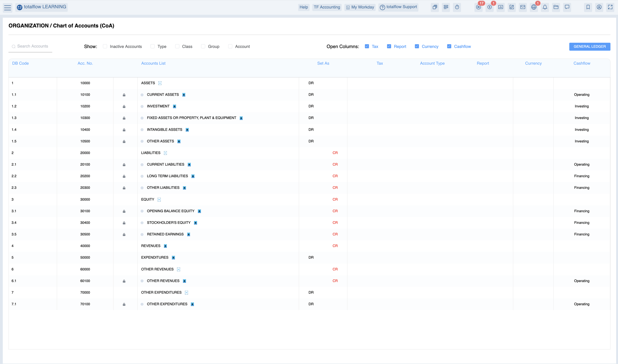The image size is (618, 364).
Task: Open the hamburger menu icon
Action: click(x=8, y=8)
